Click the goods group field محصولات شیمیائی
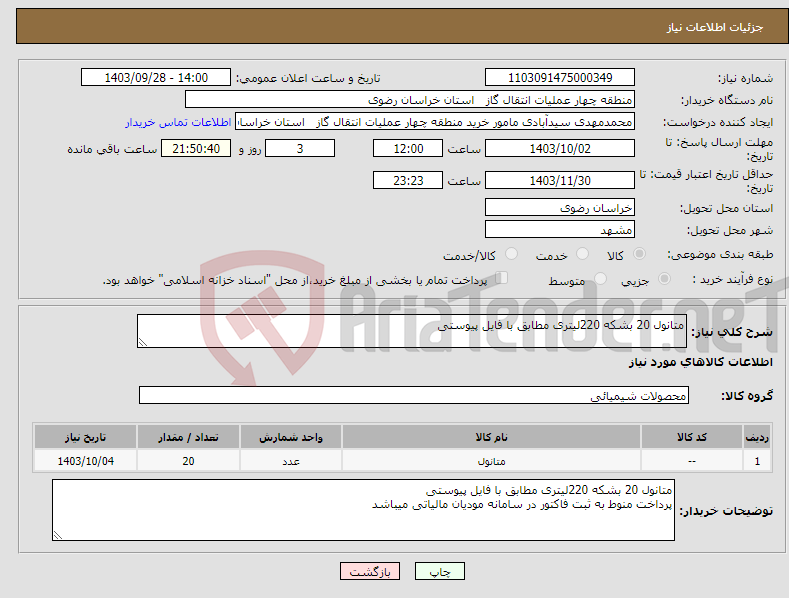This screenshot has height=598, width=789. coord(414,395)
